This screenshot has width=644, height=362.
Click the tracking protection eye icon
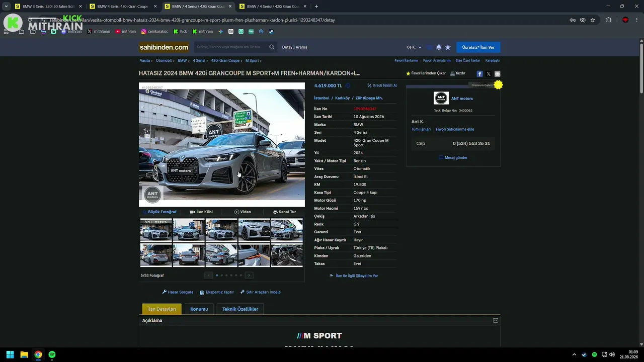point(583,20)
